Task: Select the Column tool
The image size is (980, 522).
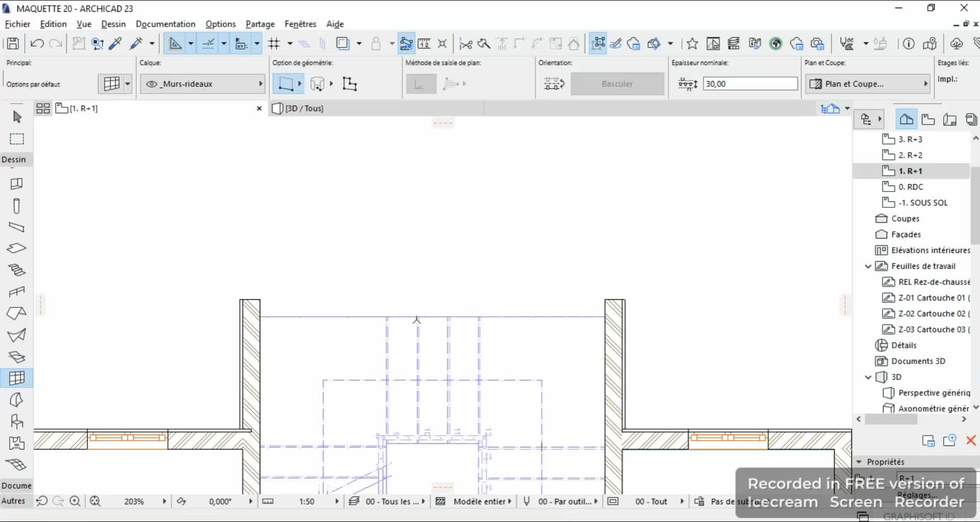Action: [x=16, y=206]
